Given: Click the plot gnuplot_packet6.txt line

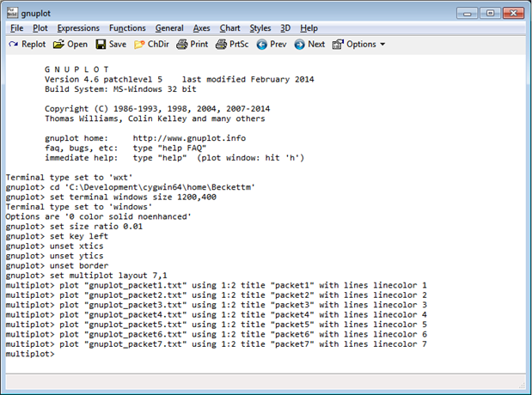Looking at the screenshot, I should click(x=216, y=334).
